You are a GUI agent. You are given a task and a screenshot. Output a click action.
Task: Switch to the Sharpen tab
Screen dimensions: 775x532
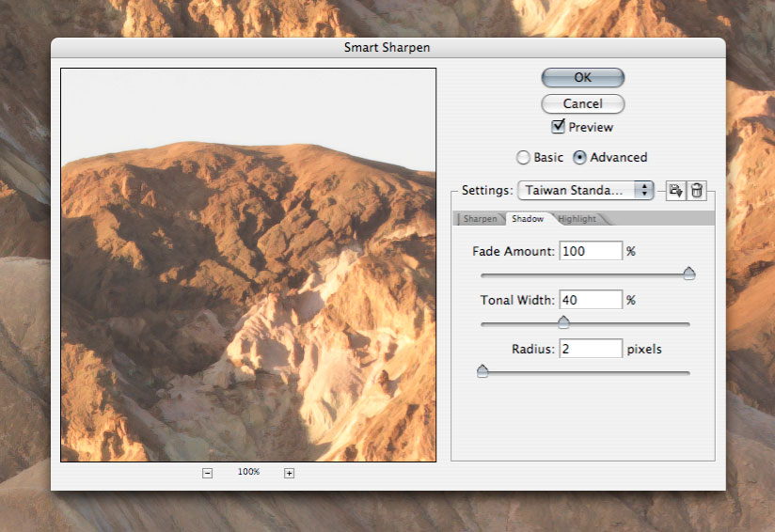[x=480, y=219]
